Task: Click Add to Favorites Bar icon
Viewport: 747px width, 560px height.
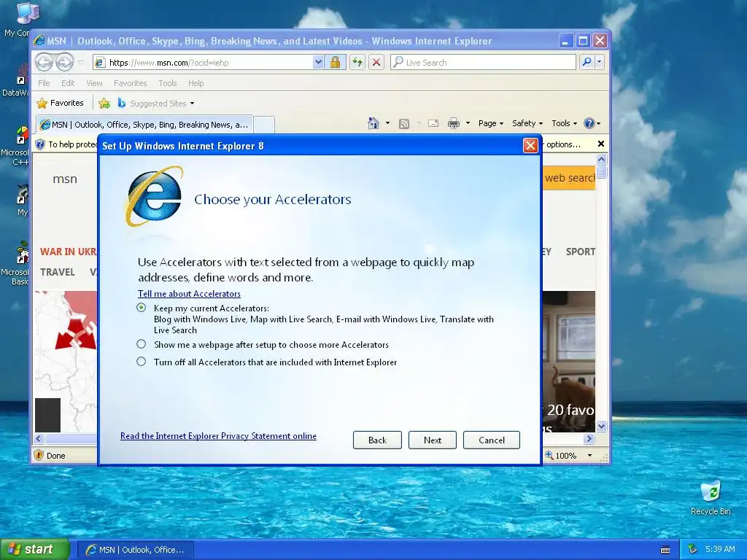Action: pyautogui.click(x=104, y=103)
